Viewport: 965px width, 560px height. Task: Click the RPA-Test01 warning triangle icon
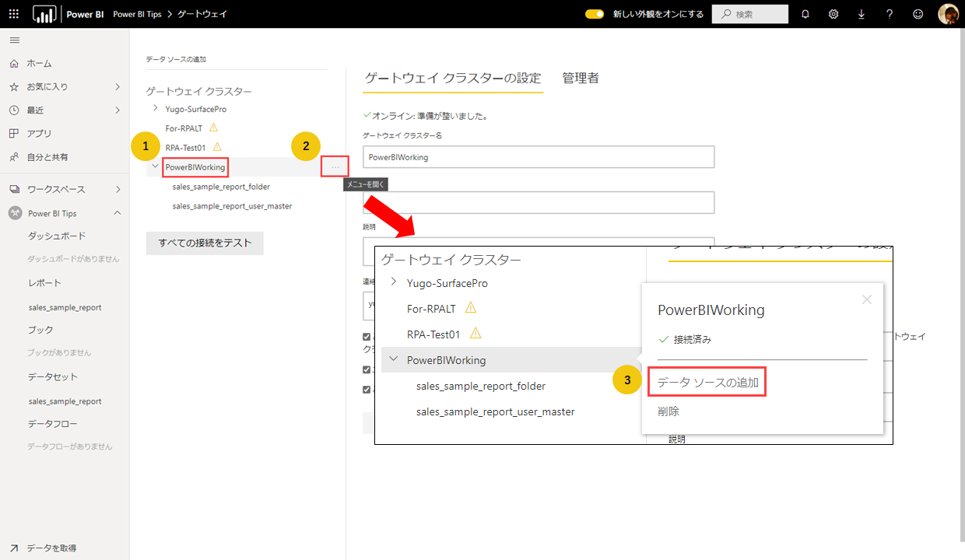tap(217, 146)
